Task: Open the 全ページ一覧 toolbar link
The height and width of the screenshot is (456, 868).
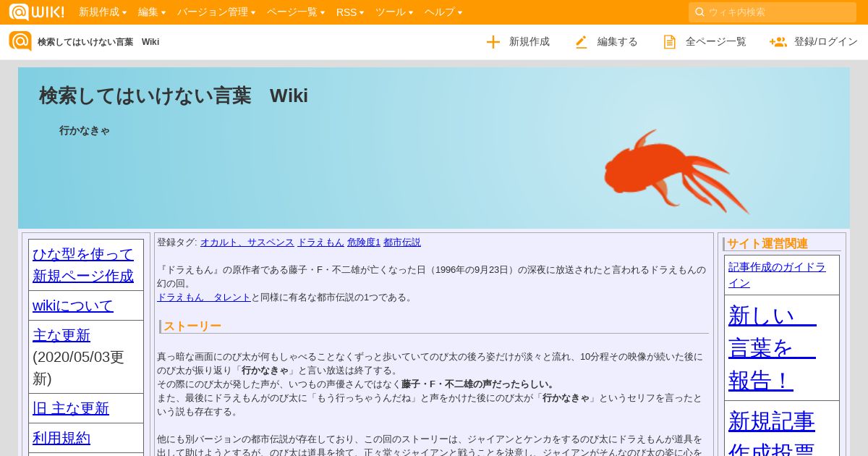Action: tap(716, 42)
